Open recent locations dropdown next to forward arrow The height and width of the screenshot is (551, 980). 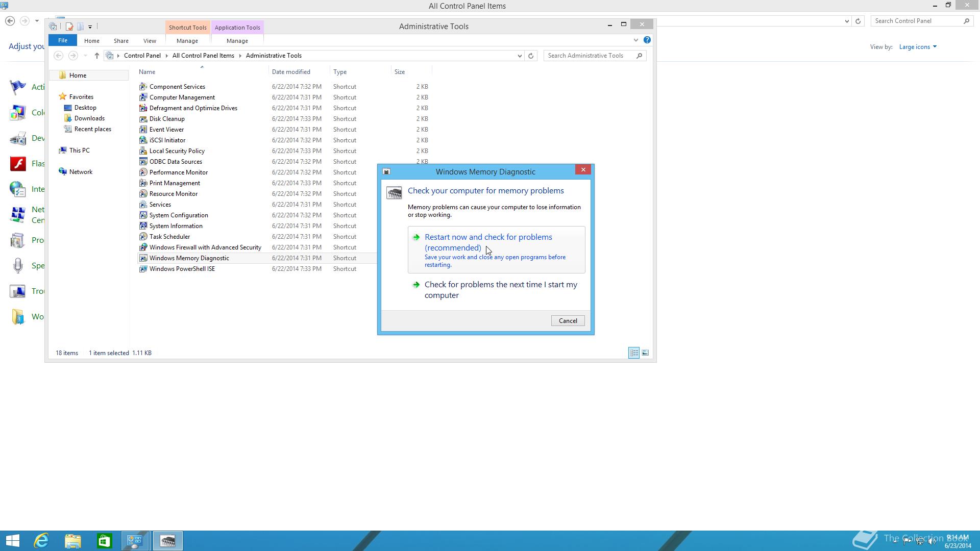click(x=85, y=56)
